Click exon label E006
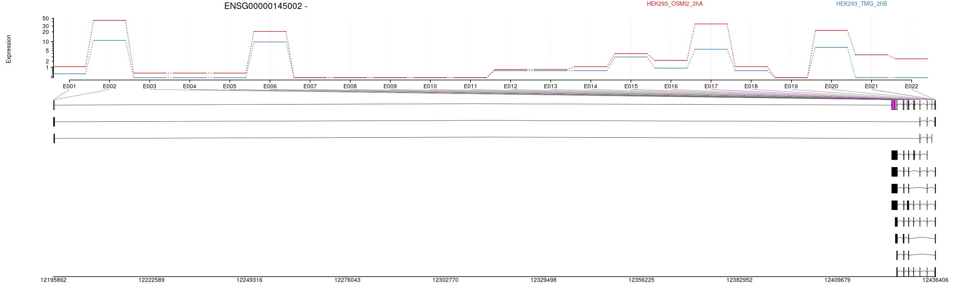Viewport: 980px width, 286px height. click(270, 86)
